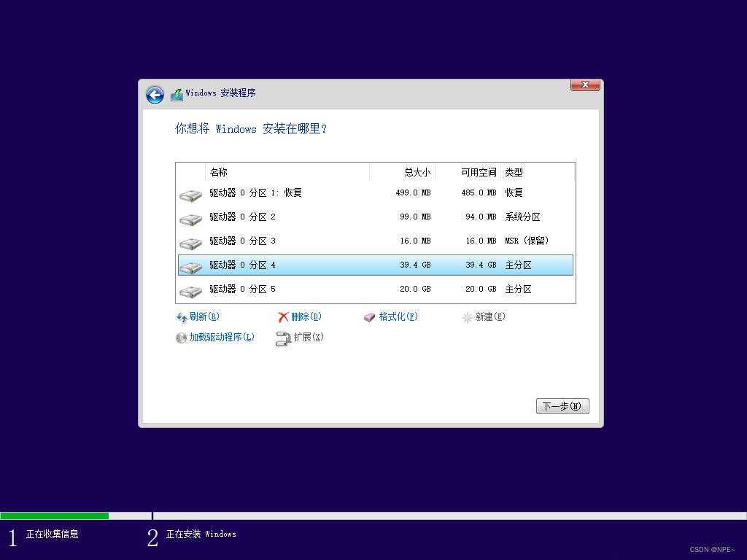Go back with the blue arrow button
This screenshot has width=747, height=560.
coord(155,95)
